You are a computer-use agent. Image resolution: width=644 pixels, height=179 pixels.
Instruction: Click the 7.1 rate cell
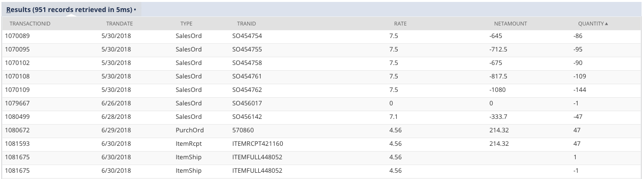tap(393, 117)
